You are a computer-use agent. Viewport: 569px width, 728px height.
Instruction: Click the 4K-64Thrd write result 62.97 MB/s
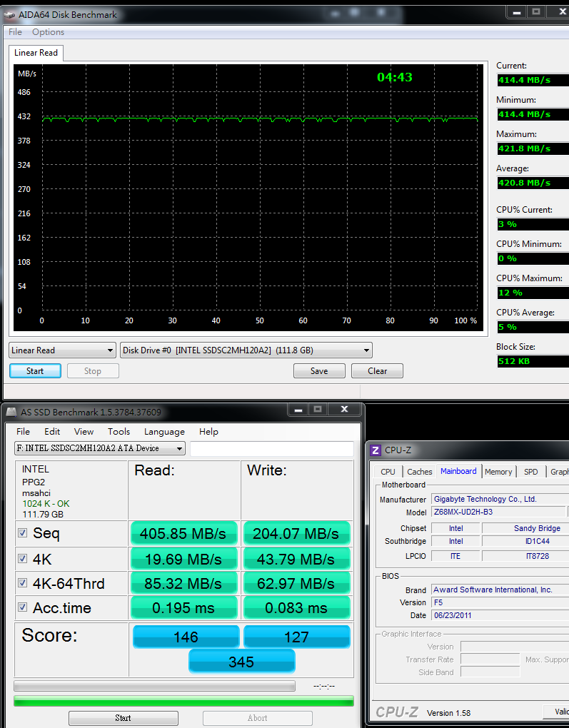(296, 584)
